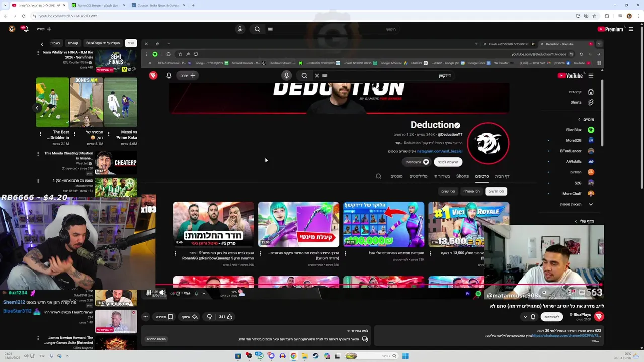This screenshot has height=362, width=644.
Task: Bookmark this page with the star icon
Action: (x=594, y=16)
